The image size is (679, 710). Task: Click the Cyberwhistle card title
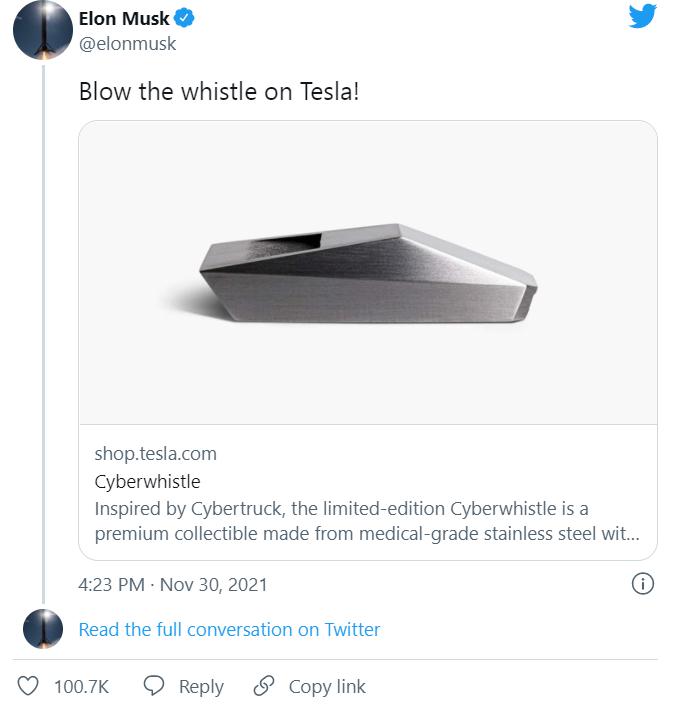147,481
